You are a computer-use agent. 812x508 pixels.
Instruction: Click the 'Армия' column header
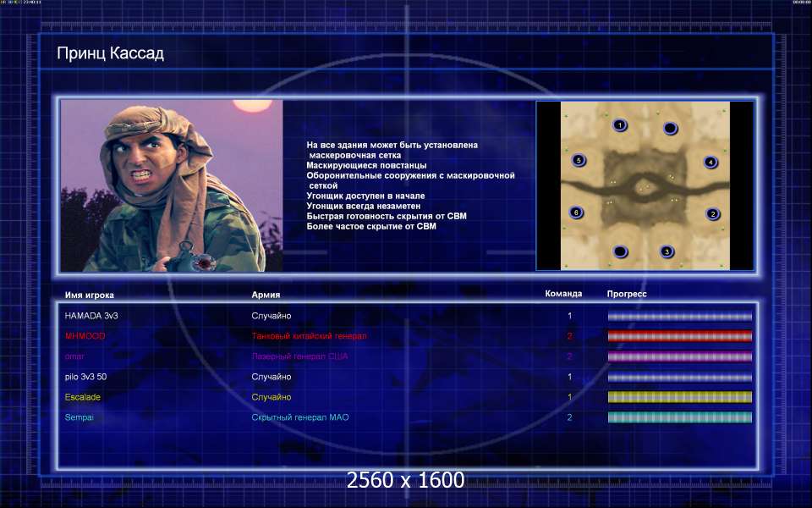(266, 295)
